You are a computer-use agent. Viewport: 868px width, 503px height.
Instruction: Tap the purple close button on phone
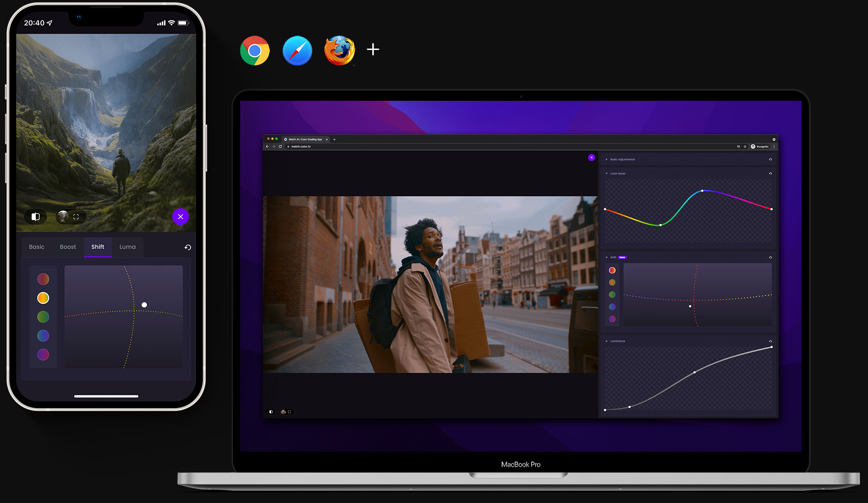click(180, 217)
